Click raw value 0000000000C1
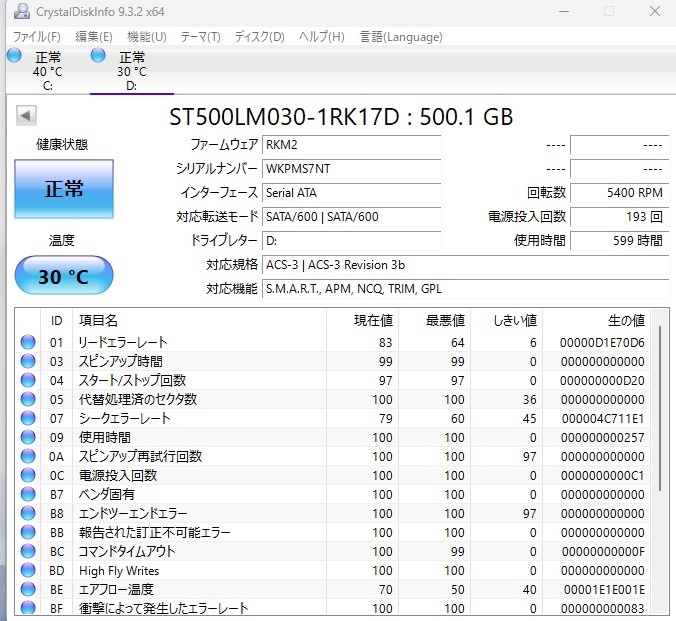676x621 pixels. point(602,475)
